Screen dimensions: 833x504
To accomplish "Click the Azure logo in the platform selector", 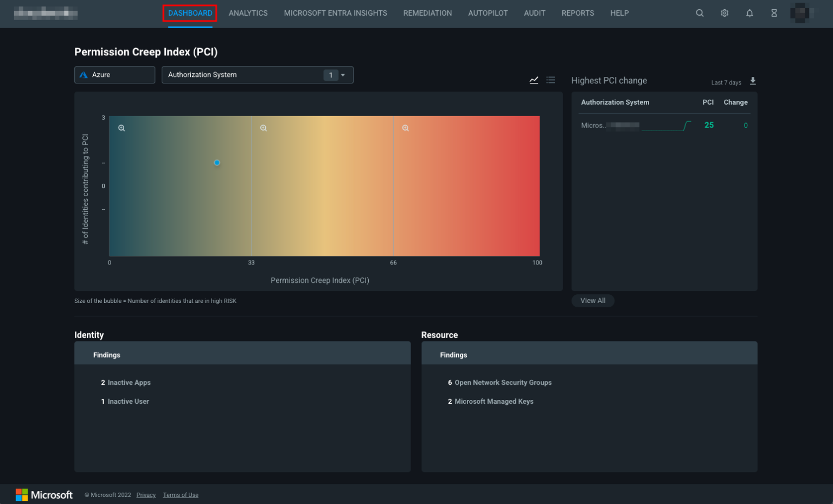I will [x=84, y=75].
